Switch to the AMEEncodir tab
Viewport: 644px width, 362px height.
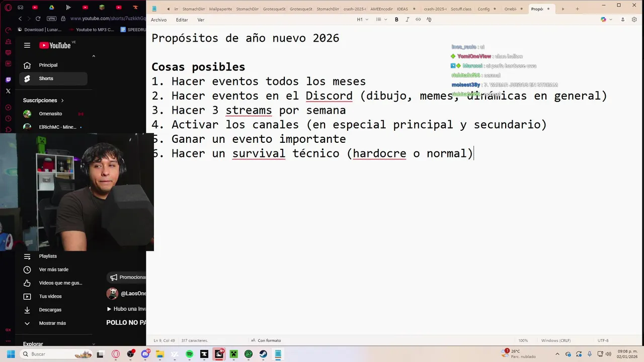coord(382,9)
